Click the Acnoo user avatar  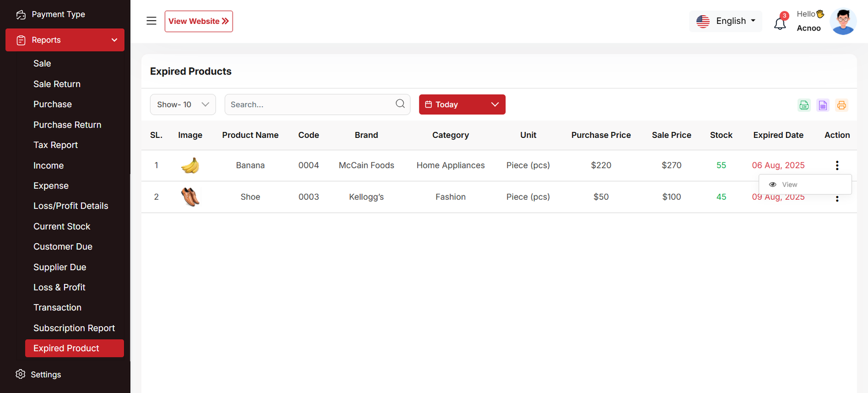(843, 22)
